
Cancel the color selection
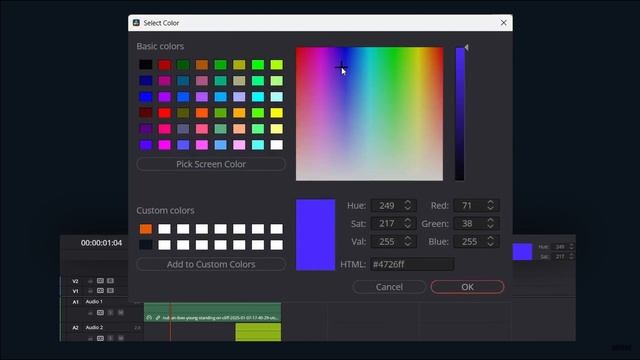coord(389,287)
